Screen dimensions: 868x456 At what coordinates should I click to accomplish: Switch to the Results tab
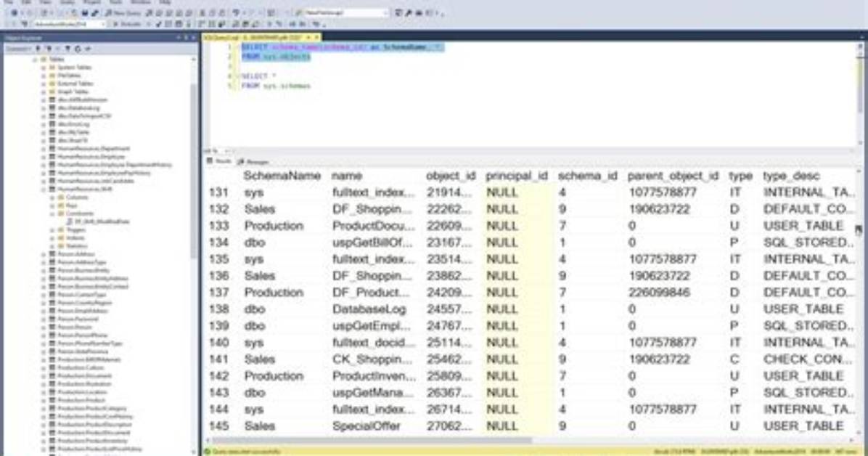click(x=219, y=161)
